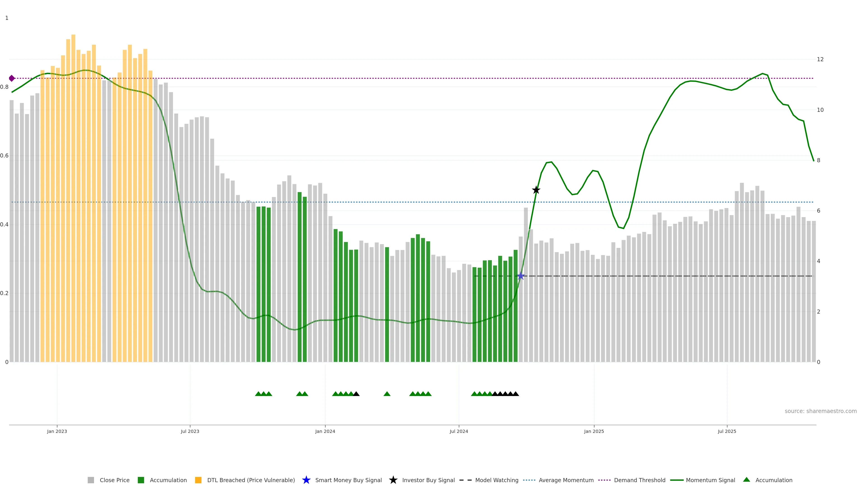
Task: Click the green Accumulation square swatch in legend
Action: click(141, 480)
